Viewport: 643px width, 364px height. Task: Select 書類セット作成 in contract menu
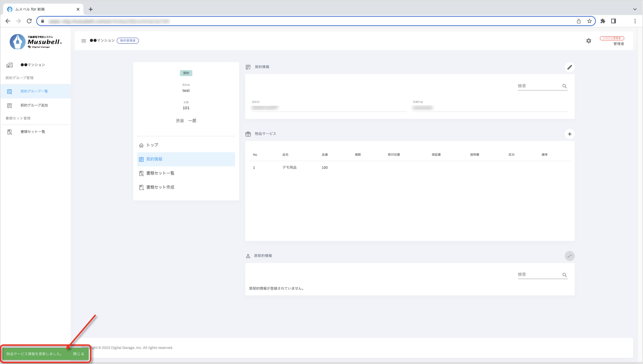160,187
